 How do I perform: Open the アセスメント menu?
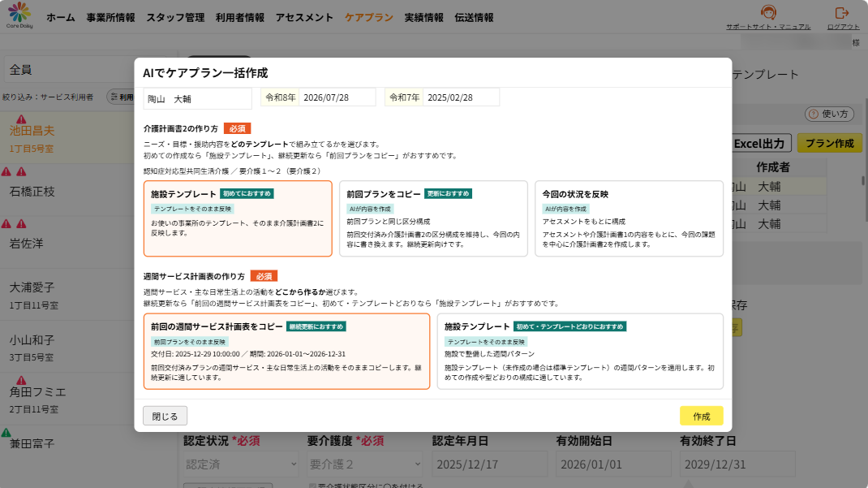[304, 18]
